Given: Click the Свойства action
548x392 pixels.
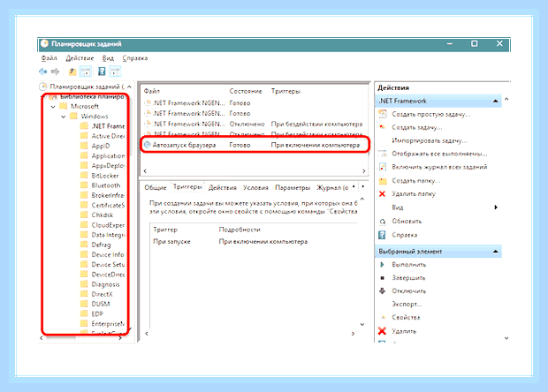Looking at the screenshot, I should [406, 317].
